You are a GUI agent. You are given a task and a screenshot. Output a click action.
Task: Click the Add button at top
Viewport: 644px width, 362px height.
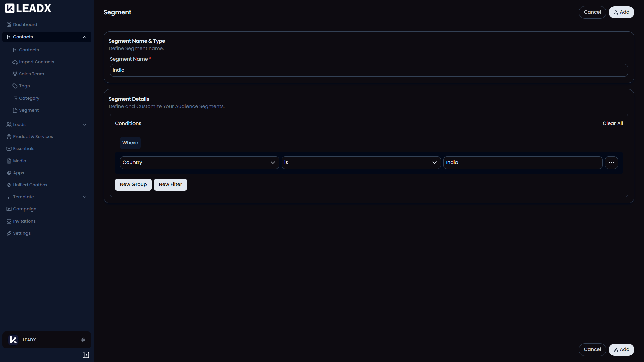click(621, 12)
